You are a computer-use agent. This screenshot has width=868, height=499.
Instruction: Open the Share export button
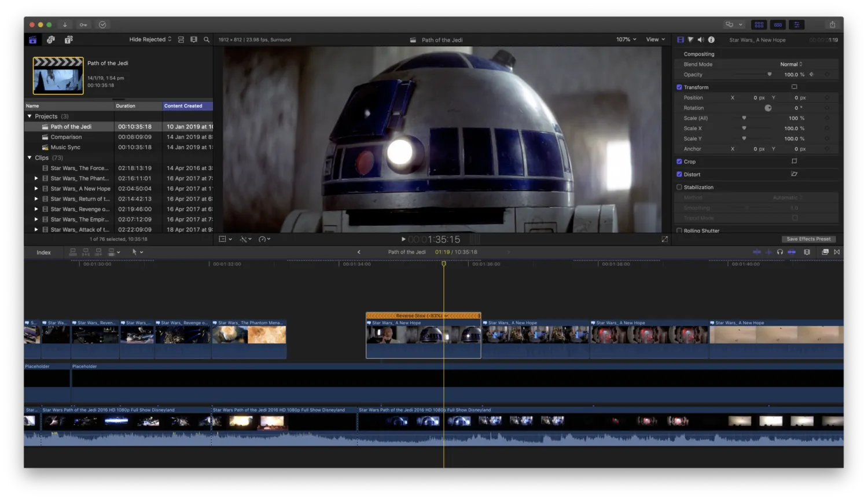pyautogui.click(x=832, y=25)
